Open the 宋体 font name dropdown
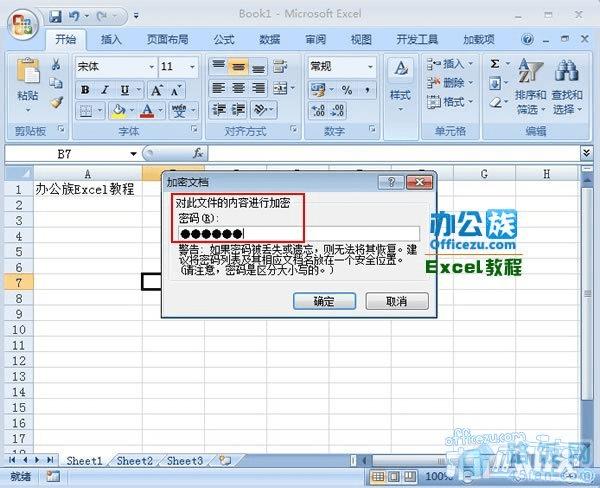 click(x=152, y=67)
